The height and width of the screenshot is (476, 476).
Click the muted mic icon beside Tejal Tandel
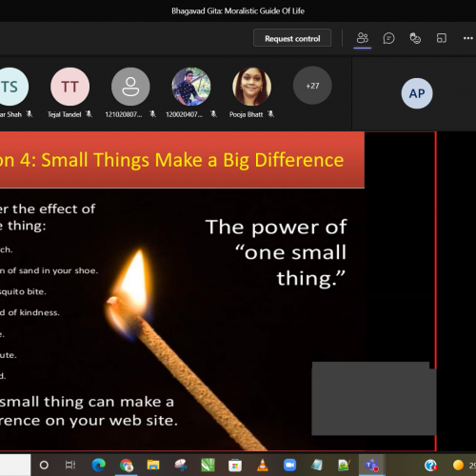[x=89, y=114]
